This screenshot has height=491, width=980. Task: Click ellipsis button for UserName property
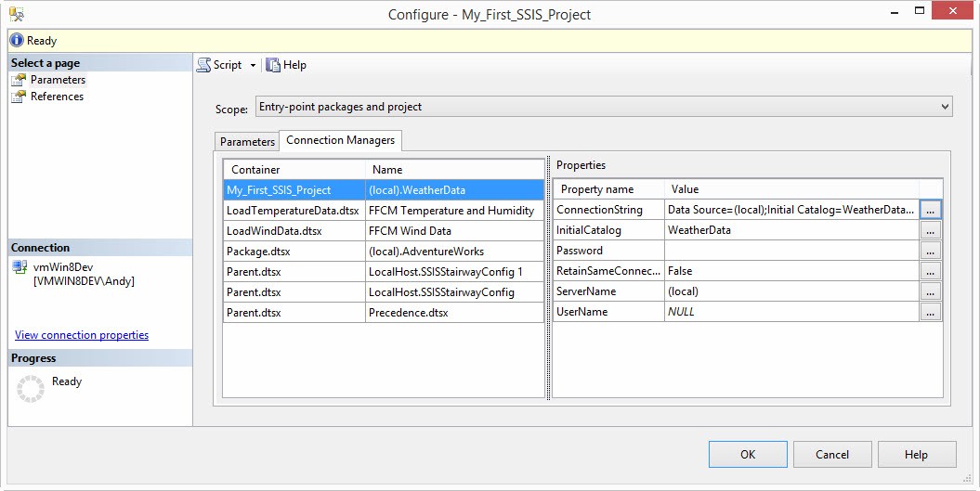tap(931, 312)
